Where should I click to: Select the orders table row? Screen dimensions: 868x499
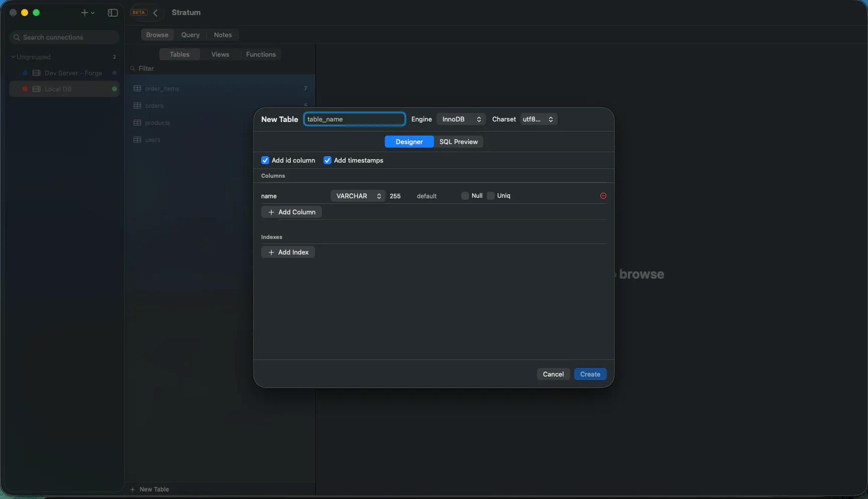click(x=220, y=105)
